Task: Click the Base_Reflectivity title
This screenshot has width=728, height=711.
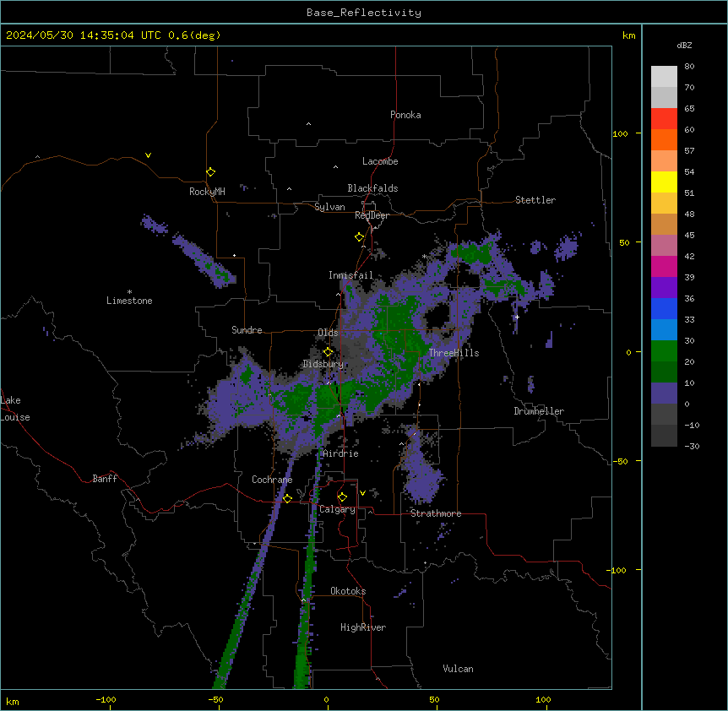Action: click(x=364, y=13)
